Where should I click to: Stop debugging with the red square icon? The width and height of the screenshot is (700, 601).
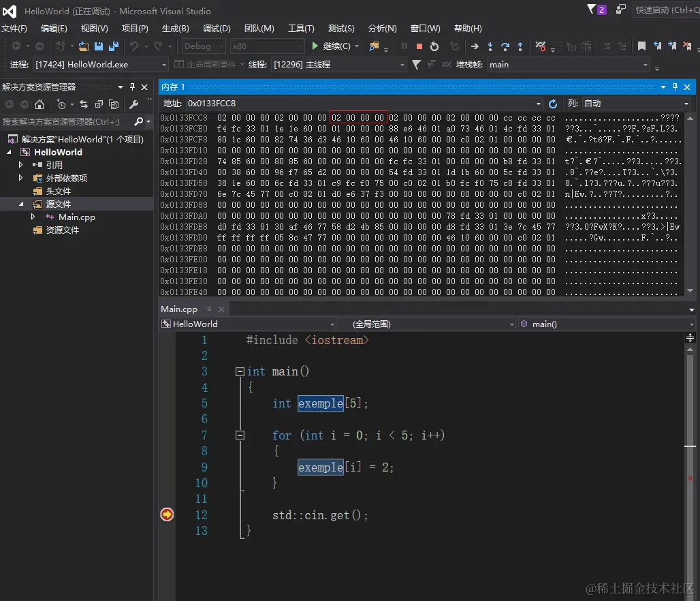coord(419,46)
